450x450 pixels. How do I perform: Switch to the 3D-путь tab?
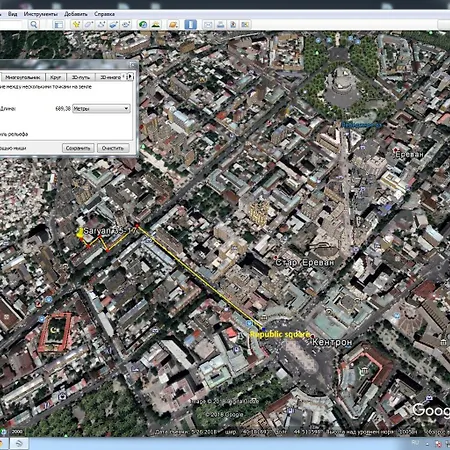(x=81, y=77)
